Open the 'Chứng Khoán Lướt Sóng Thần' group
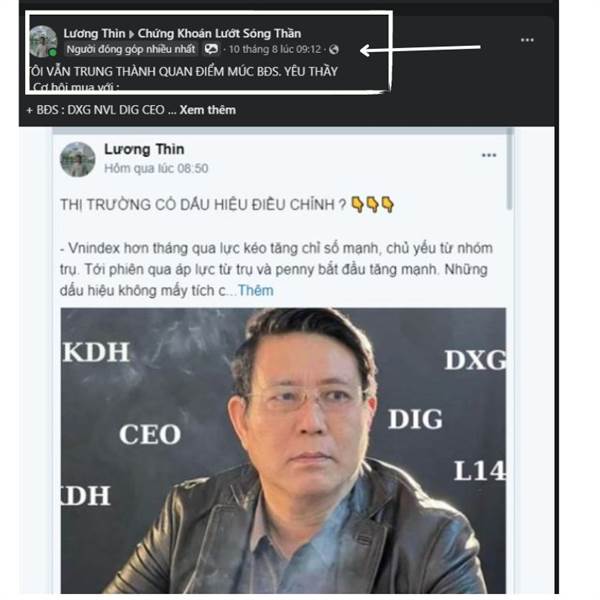Image resolution: width=600 pixels, height=600 pixels. [x=219, y=34]
